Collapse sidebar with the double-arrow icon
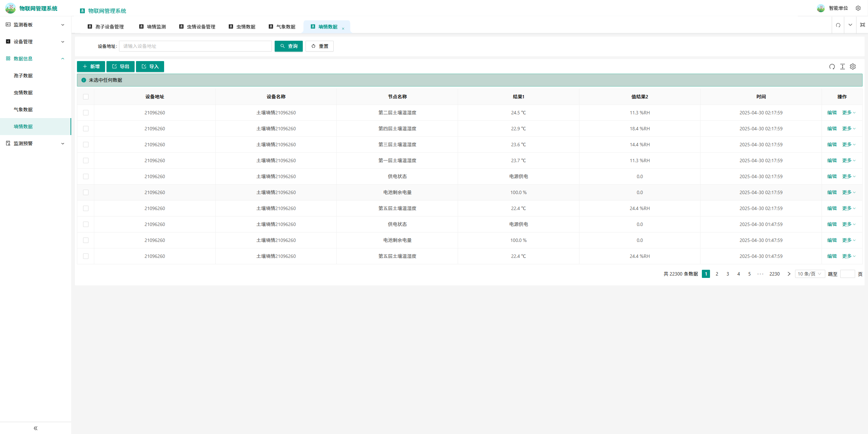Viewport: 868px width, 434px height. click(x=36, y=428)
